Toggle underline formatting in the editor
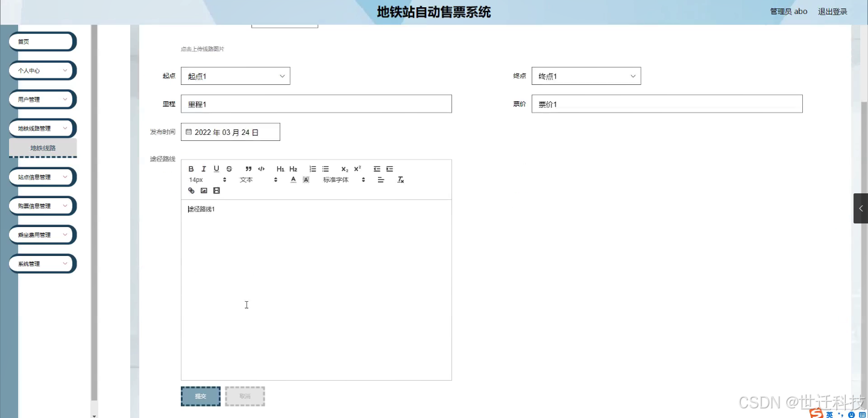 (x=216, y=169)
